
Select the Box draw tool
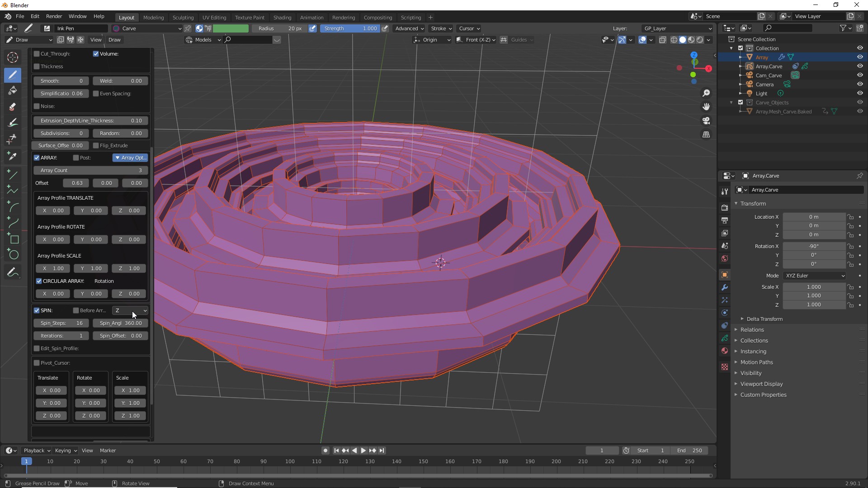14,239
